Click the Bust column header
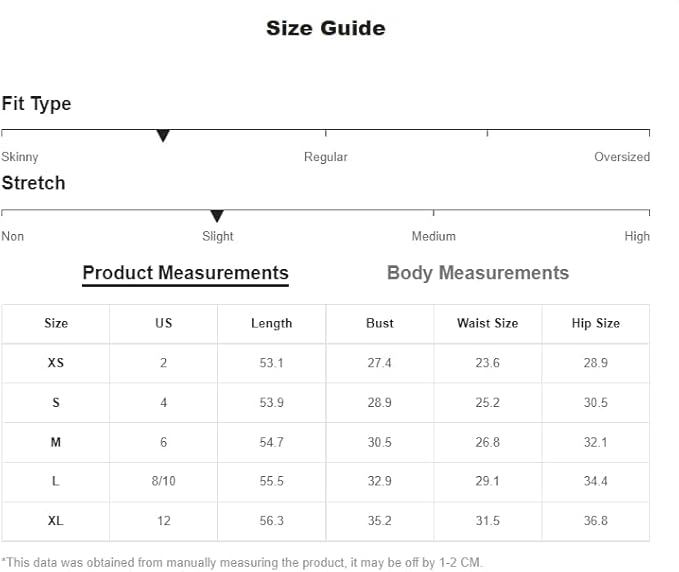679x572 pixels. 380,323
